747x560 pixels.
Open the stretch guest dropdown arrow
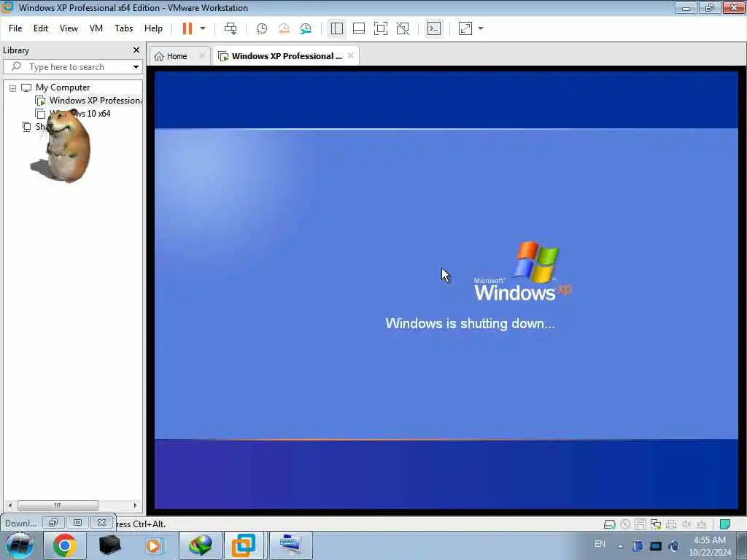[x=481, y=28]
